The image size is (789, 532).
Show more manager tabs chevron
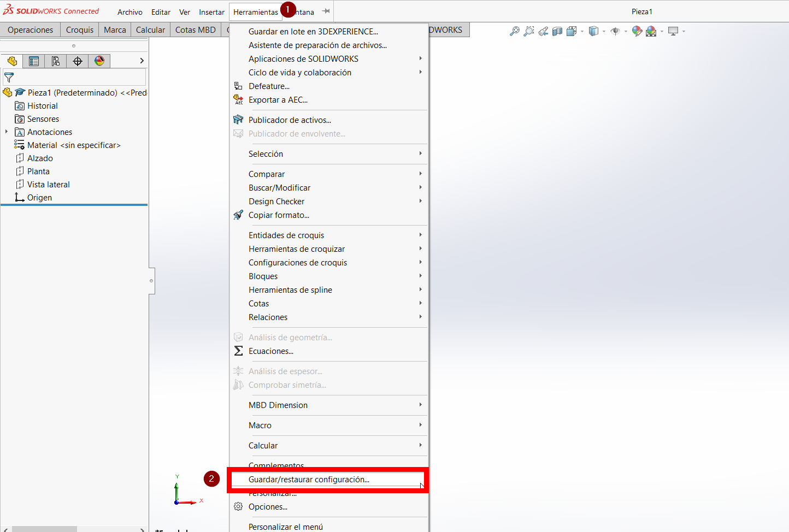coord(142,61)
